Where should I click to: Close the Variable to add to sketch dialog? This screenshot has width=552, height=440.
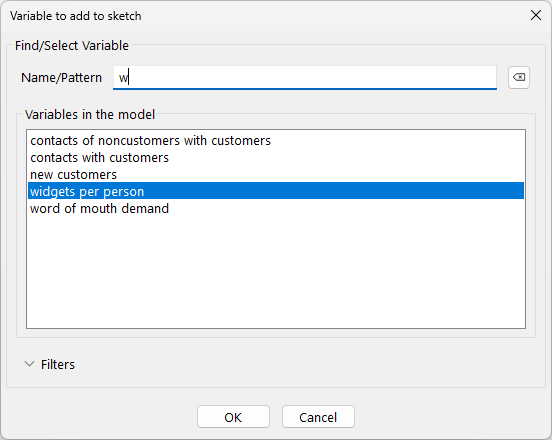click(535, 15)
